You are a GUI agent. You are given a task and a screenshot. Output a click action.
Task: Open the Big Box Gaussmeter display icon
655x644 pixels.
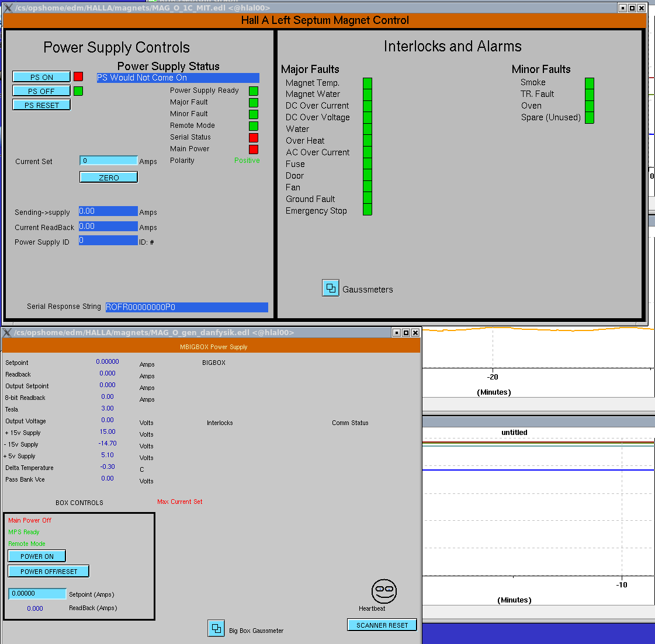click(x=216, y=628)
